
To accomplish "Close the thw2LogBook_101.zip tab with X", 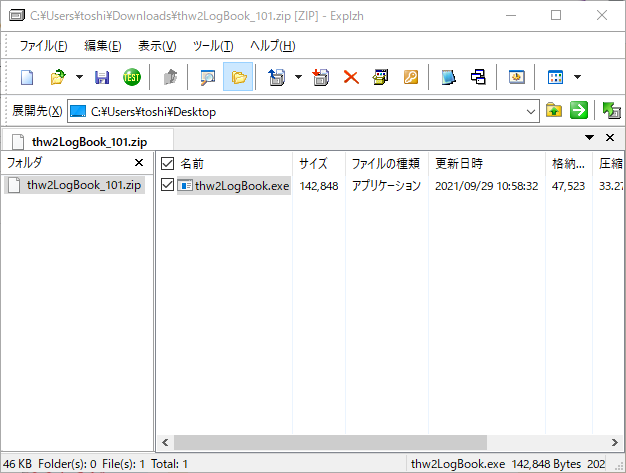I will [x=610, y=137].
